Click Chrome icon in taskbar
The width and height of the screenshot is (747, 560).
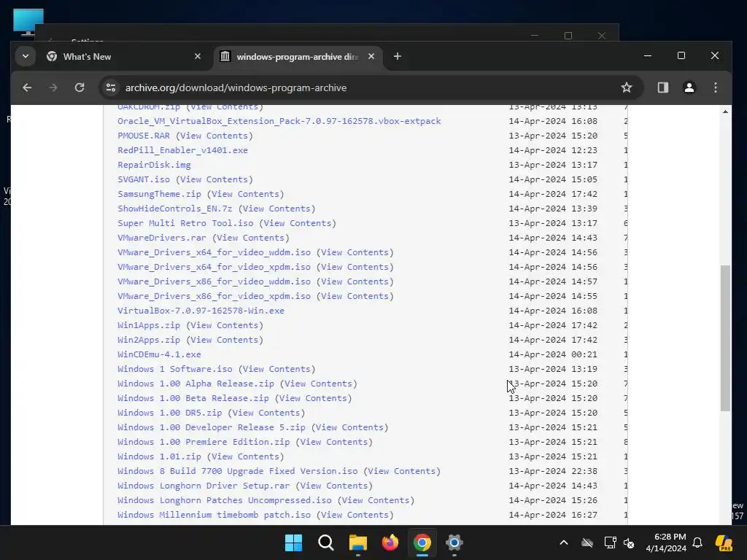click(422, 542)
